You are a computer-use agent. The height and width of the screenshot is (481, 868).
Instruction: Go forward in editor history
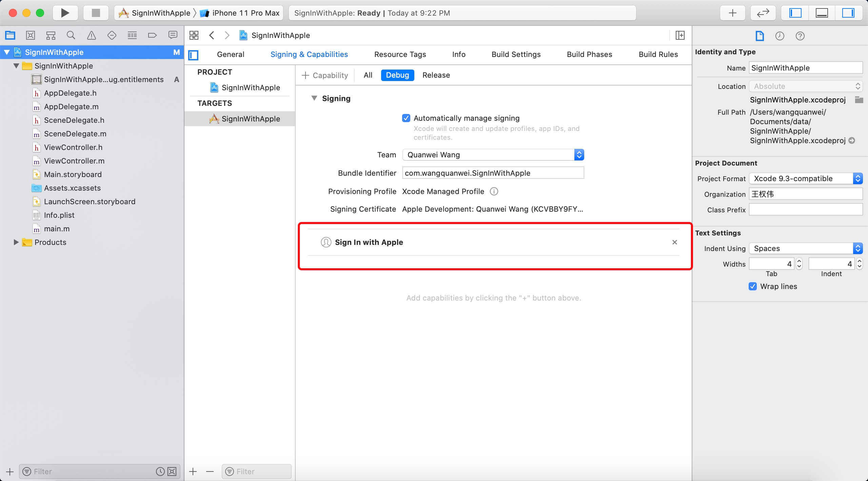click(x=227, y=35)
